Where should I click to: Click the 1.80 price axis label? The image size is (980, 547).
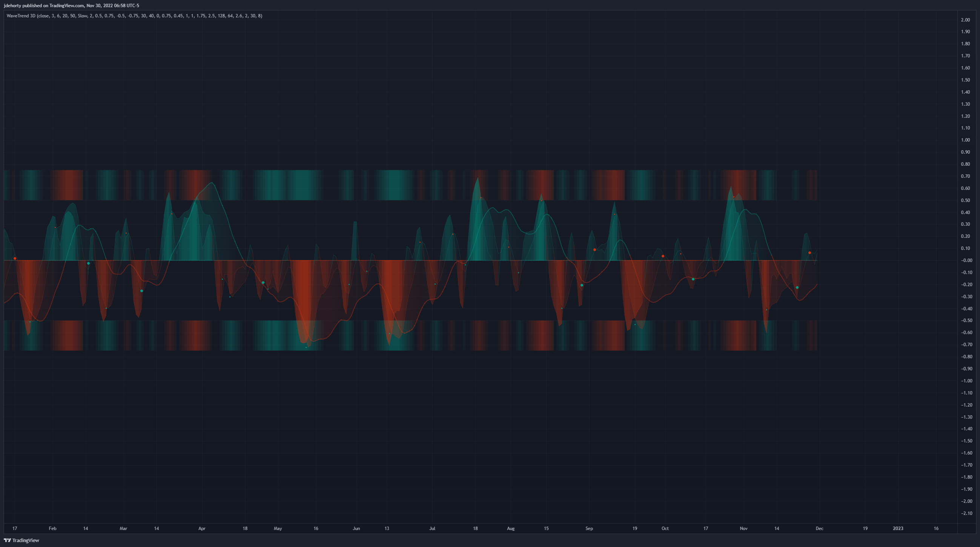tap(965, 44)
